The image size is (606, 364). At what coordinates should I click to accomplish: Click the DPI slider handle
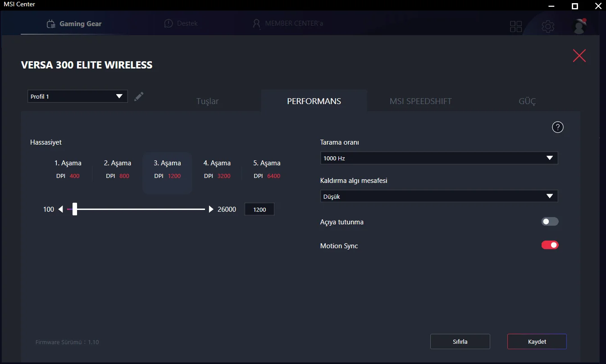pos(75,209)
